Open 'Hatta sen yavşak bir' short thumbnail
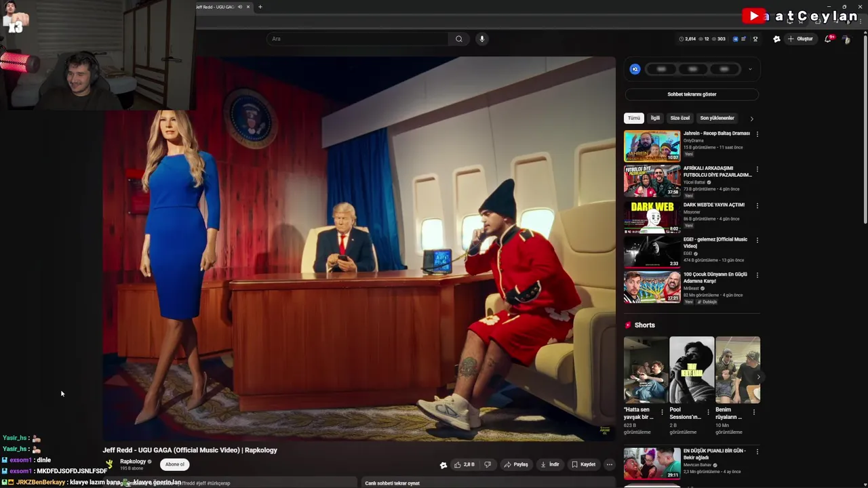 (646, 370)
